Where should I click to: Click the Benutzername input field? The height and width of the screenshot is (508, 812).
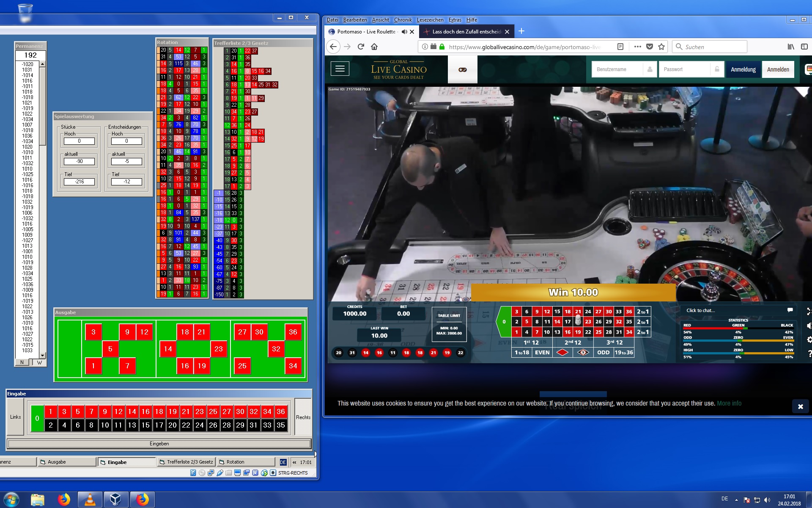617,69
